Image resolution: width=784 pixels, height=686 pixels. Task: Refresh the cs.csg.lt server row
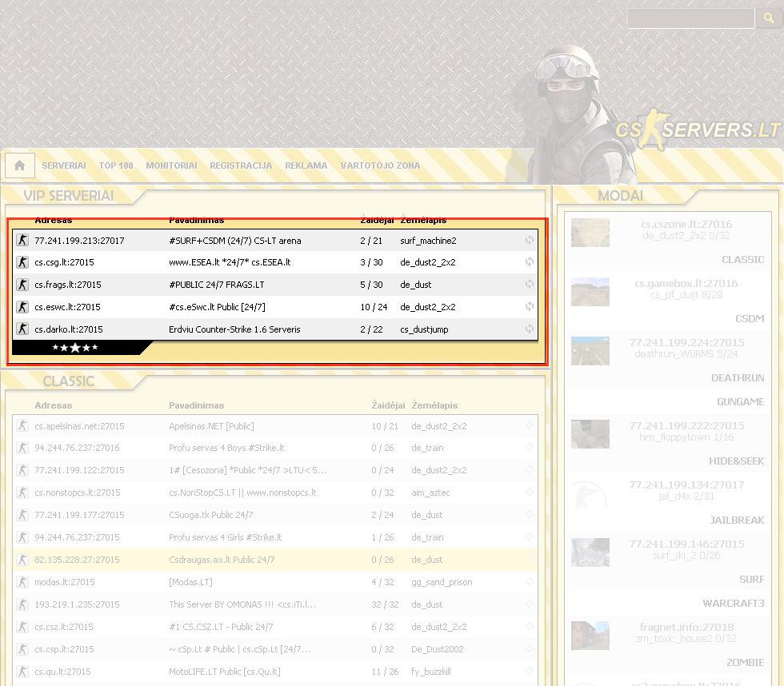(x=529, y=261)
